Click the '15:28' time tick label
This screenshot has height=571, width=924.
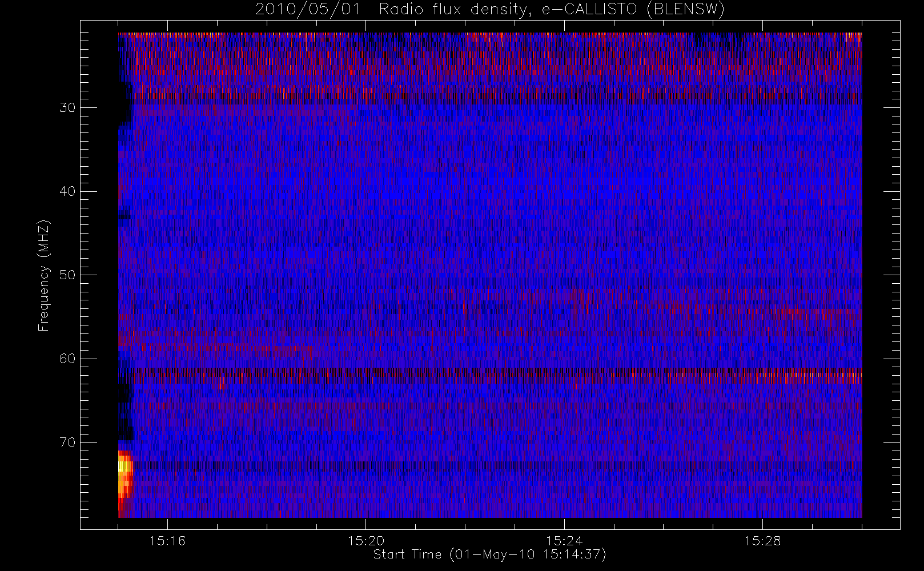click(x=762, y=541)
